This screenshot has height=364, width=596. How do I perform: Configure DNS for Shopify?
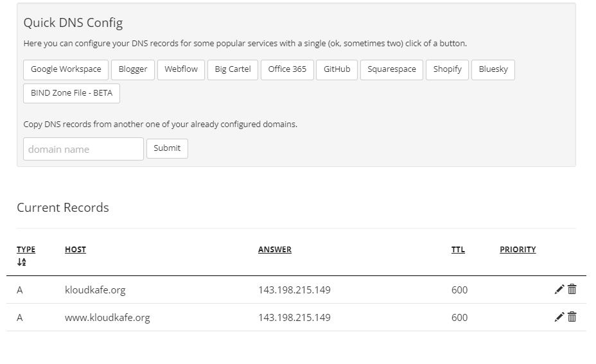click(x=447, y=69)
